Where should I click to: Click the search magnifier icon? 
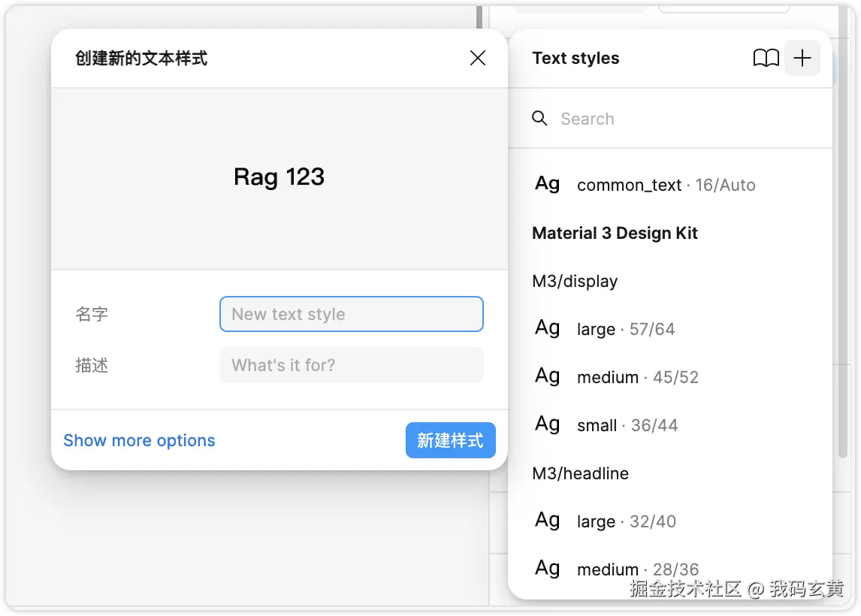pos(539,119)
